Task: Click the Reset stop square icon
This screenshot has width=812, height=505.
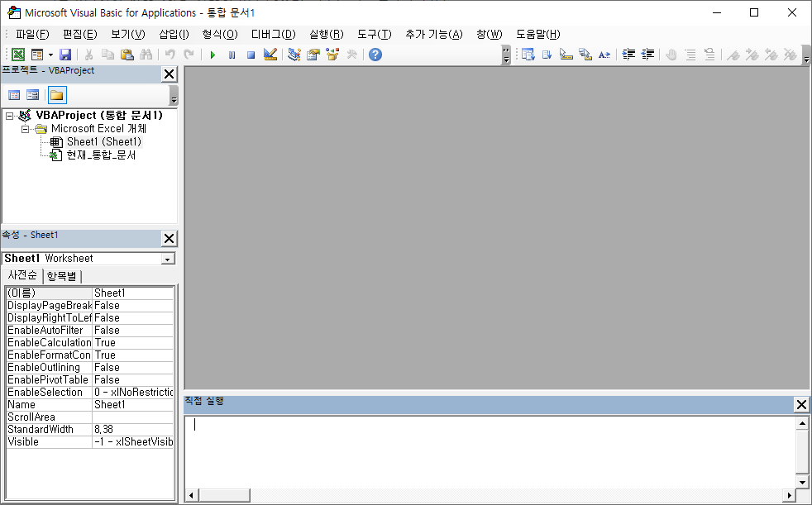Action: (x=251, y=55)
